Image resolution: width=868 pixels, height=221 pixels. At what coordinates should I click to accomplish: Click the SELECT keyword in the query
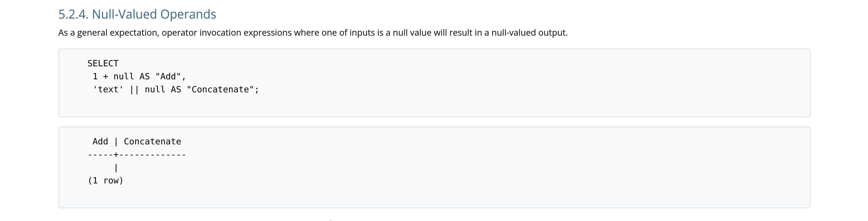[103, 63]
